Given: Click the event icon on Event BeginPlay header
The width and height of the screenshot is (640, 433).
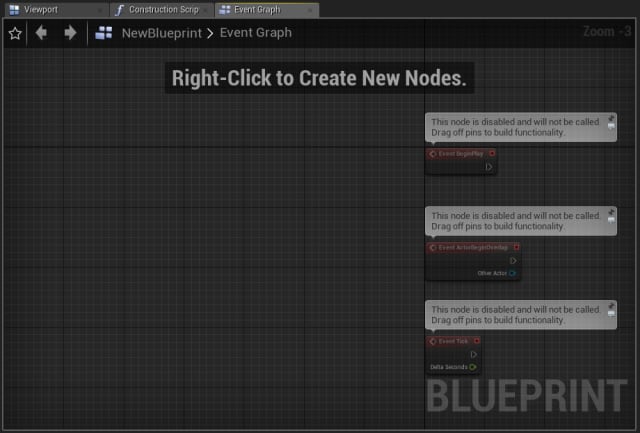Looking at the screenshot, I should 433,154.
